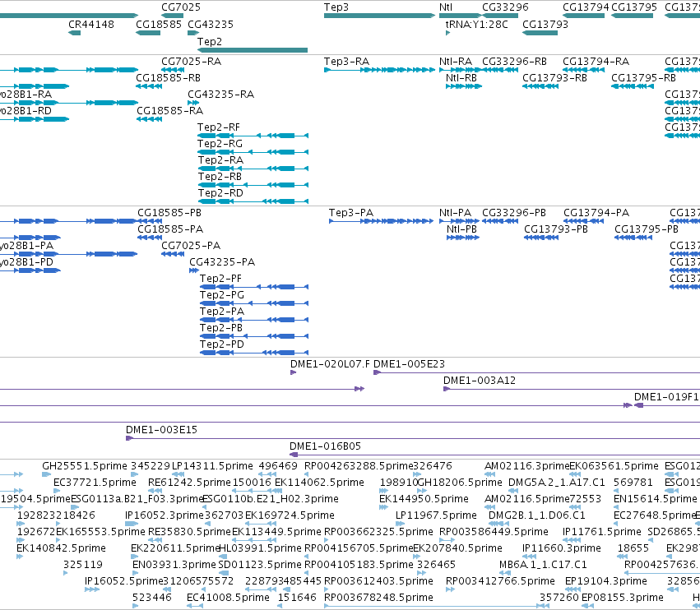The height and width of the screenshot is (610, 700).
Task: Click the CG18585-PA protein label
Action: 170,229
